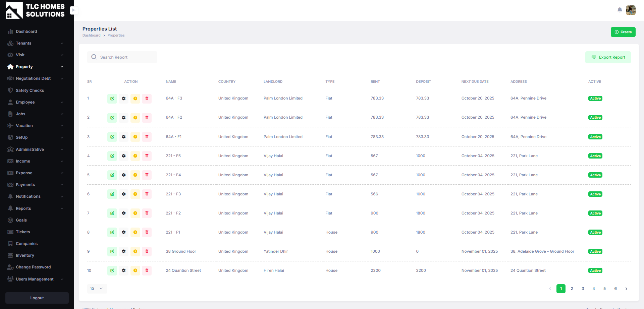644x309 pixels.
Task: Click the Export Report button
Action: [x=608, y=57]
